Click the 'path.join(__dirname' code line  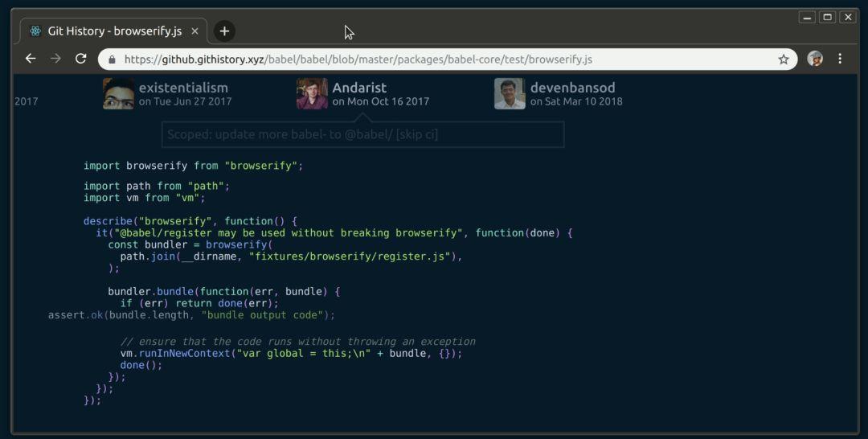click(x=291, y=256)
